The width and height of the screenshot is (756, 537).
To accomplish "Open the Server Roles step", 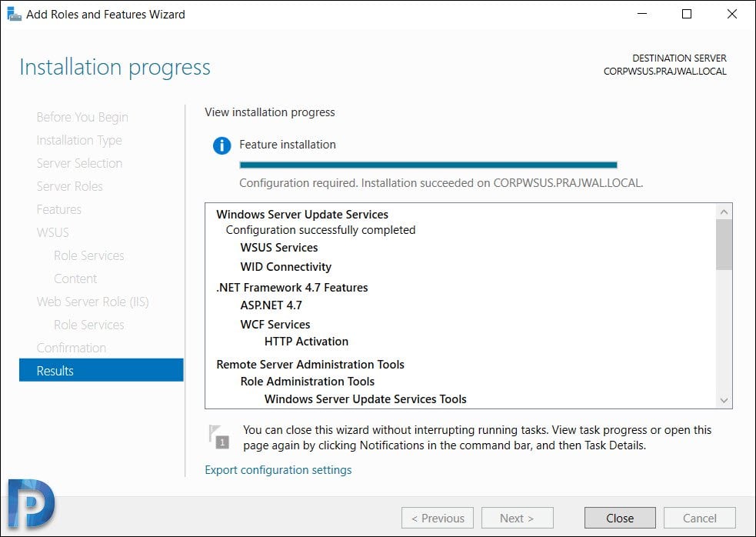I will 69,186.
